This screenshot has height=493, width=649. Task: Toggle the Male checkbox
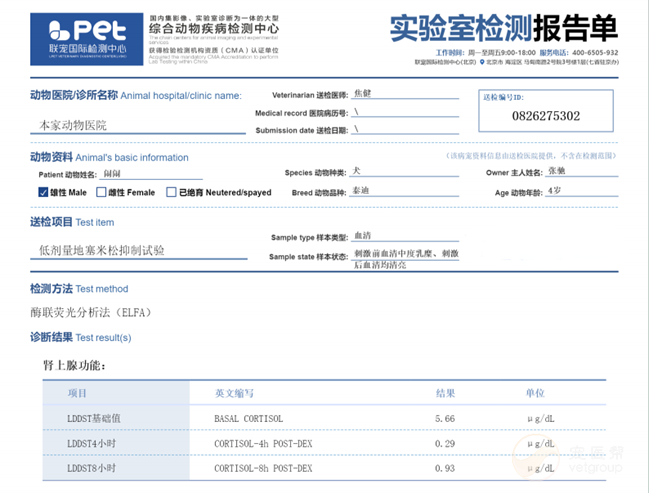[x=44, y=192]
